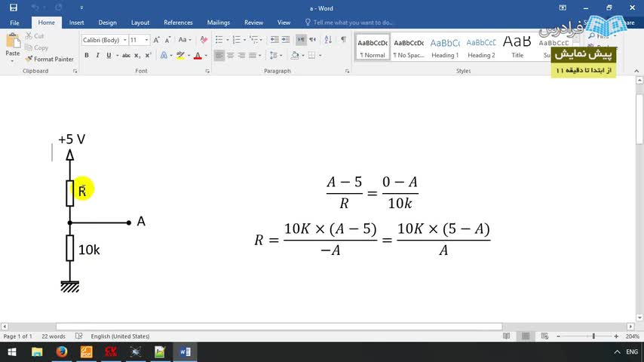Screen dimensions: 644x362
Task: Increase font size with Grow Font icon
Action: [157, 40]
